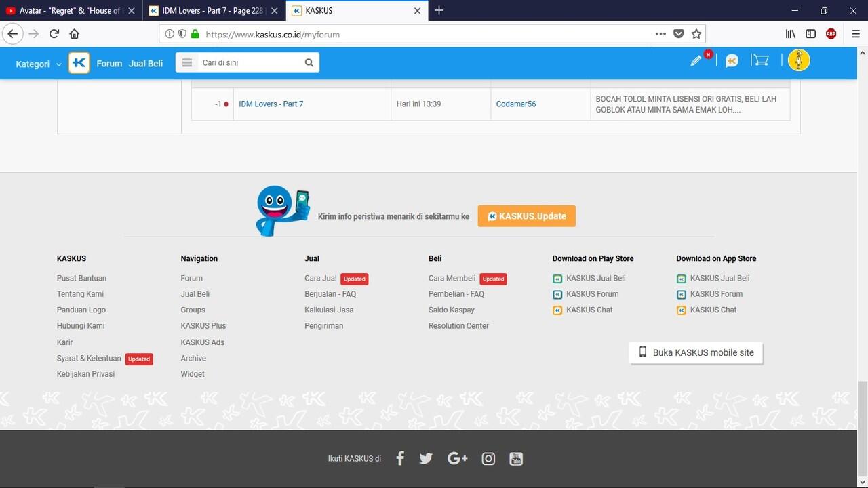Click the pencil compose icon with notification badge
The width and height of the screenshot is (868, 488).
tap(696, 60)
